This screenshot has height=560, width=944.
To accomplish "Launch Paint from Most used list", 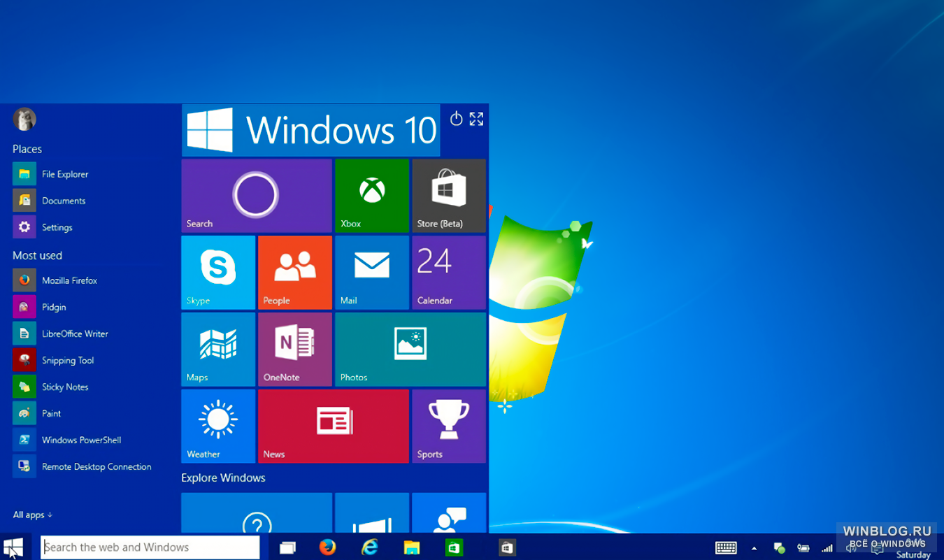I will point(38,413).
